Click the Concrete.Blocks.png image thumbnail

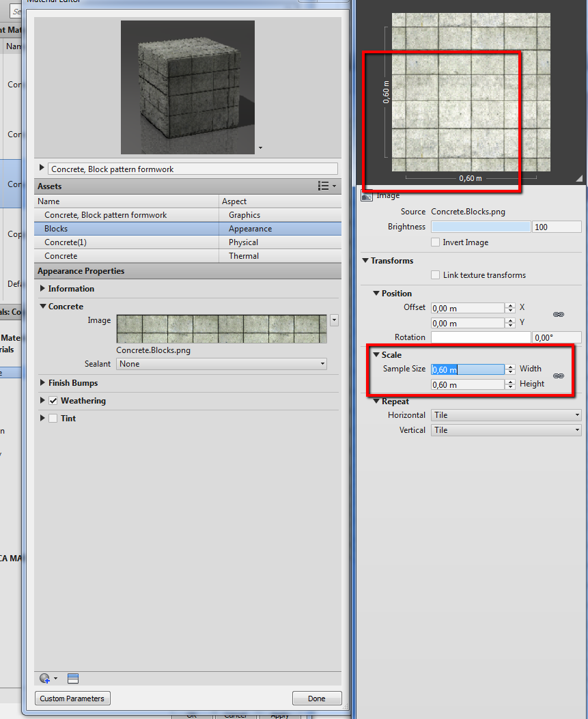coord(221,328)
